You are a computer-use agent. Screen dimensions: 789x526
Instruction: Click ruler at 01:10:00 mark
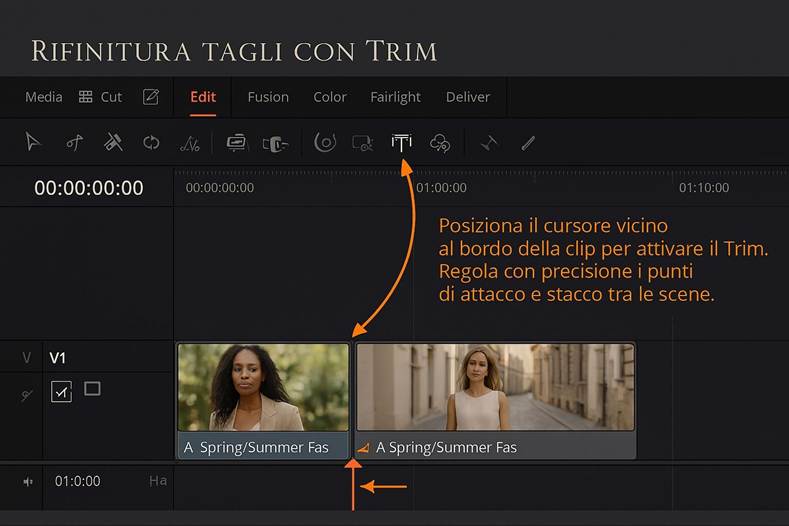pos(704,188)
